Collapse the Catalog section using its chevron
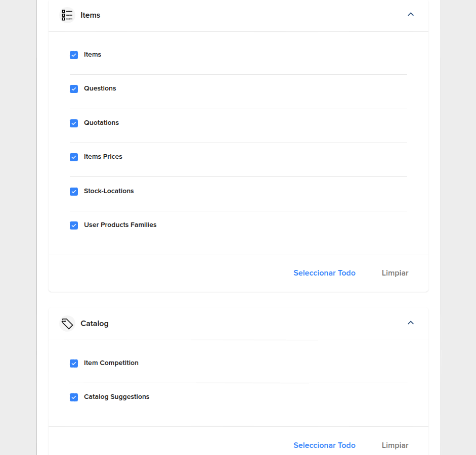The height and width of the screenshot is (455, 476). click(410, 323)
